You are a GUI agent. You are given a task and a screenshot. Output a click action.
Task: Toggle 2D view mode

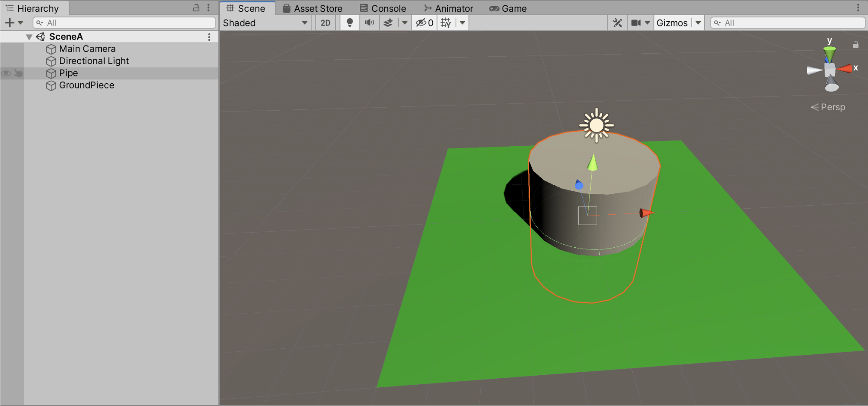(x=325, y=23)
